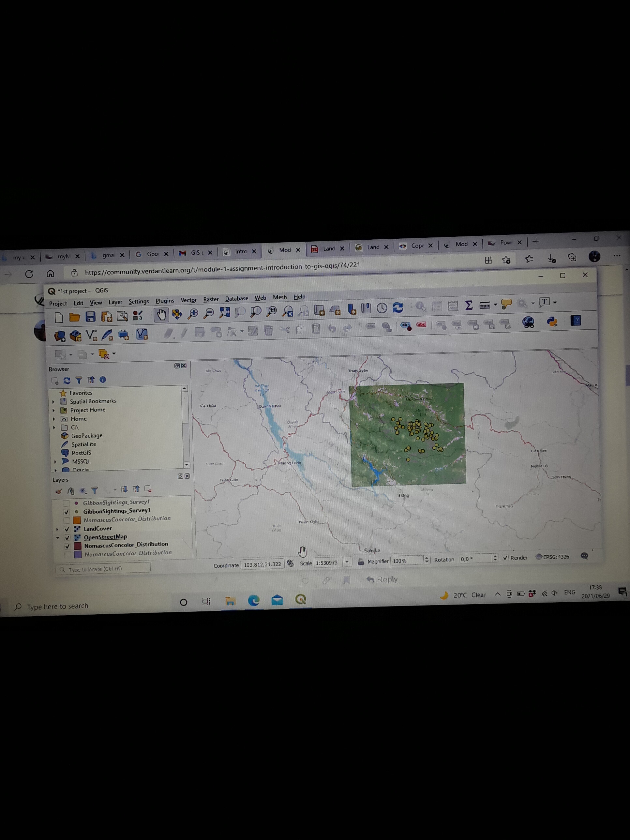The width and height of the screenshot is (630, 840).
Task: Activate the Zoom In magnifier tool
Action: click(x=193, y=314)
